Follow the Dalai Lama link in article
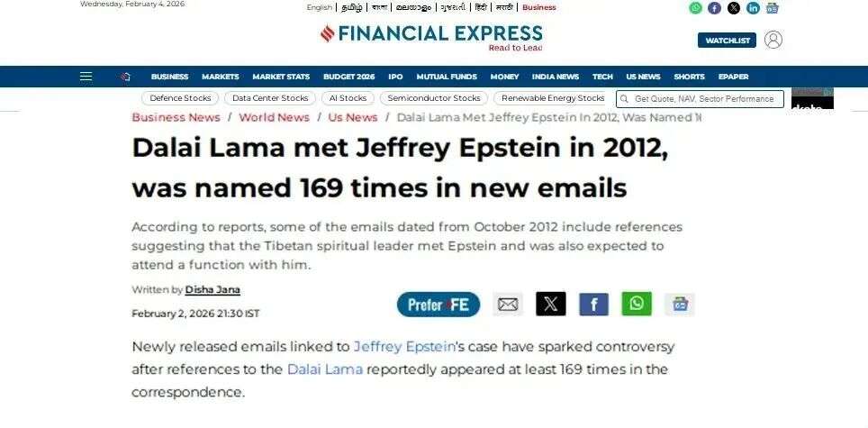The image size is (868, 428). 324,369
